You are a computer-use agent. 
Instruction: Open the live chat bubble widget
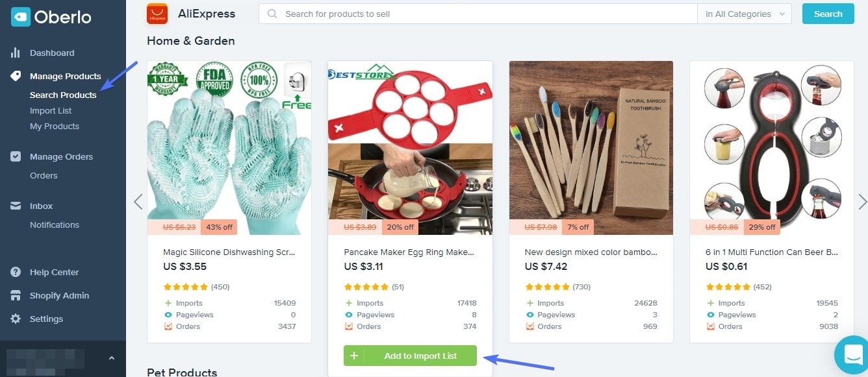(x=851, y=354)
